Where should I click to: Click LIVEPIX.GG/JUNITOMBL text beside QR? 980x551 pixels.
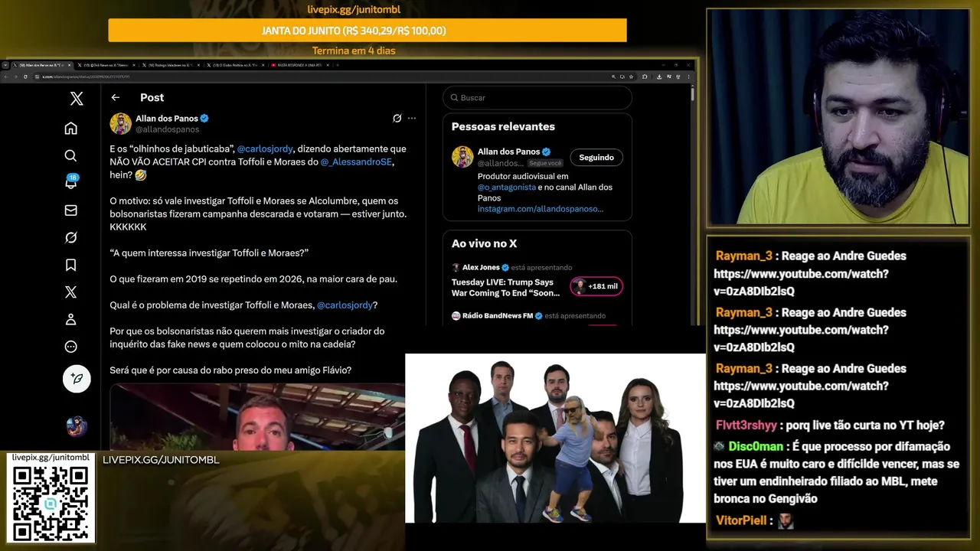[x=161, y=460]
